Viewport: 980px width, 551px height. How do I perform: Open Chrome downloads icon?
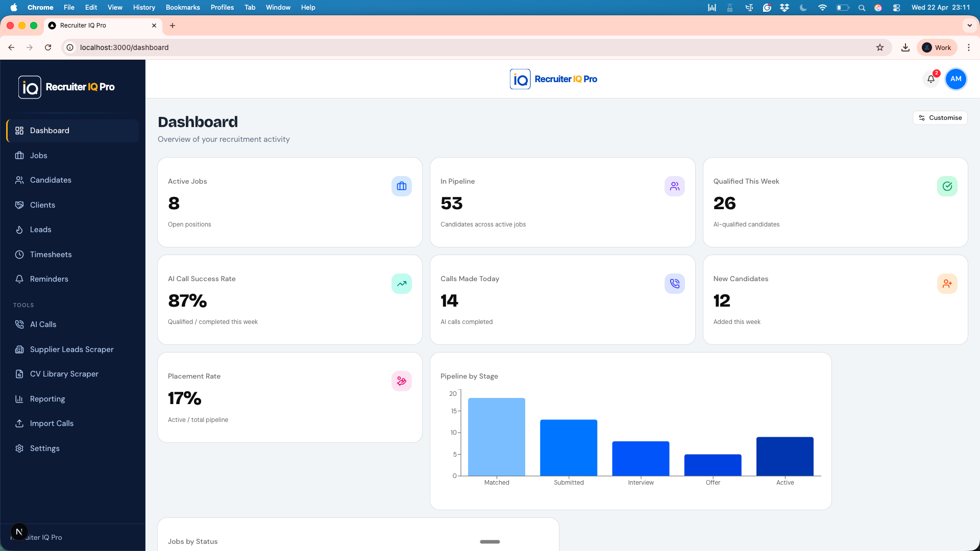pos(905,47)
